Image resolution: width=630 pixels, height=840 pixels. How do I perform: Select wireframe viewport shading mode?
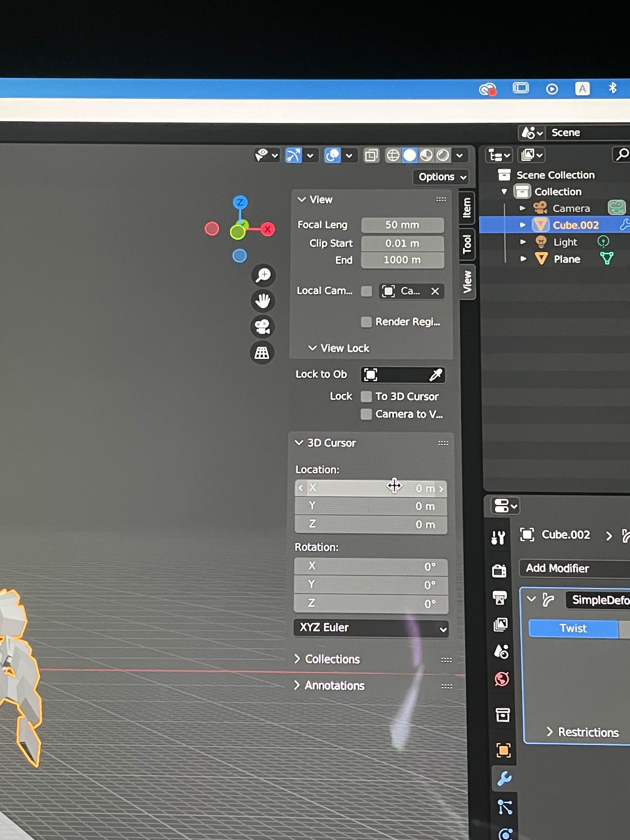393,155
